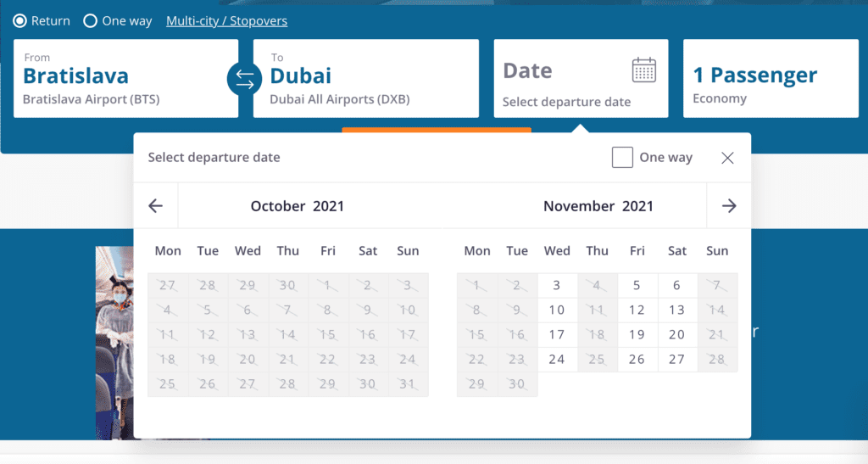Click the calendar icon in Date field
This screenshot has height=464, width=868.
(644, 70)
